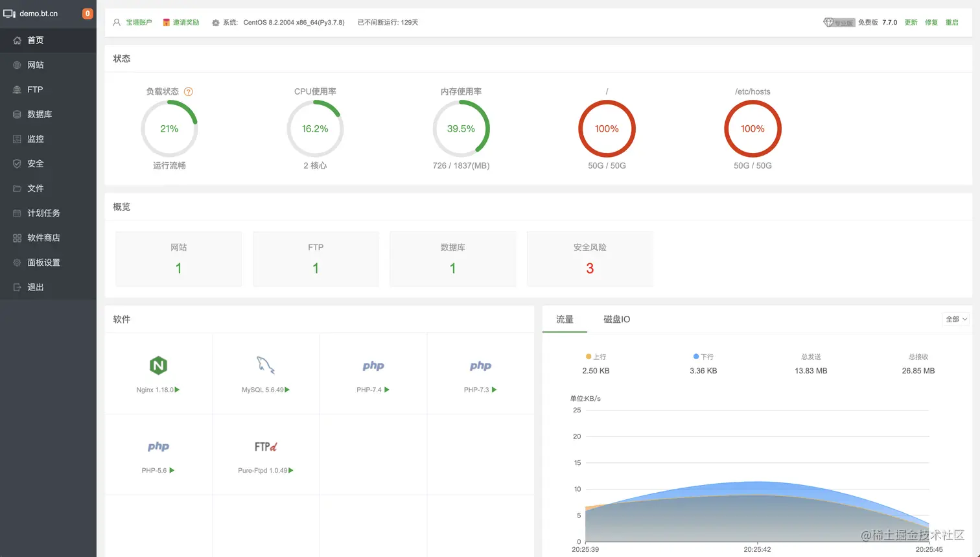Viewport: 980px width, 557px height.
Task: Click the 2 核心 CPU text
Action: [315, 165]
